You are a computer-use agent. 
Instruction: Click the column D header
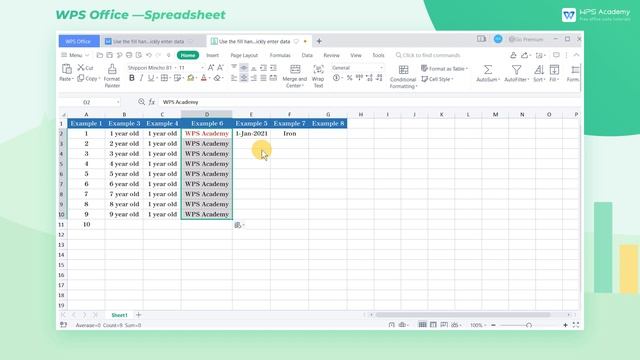207,114
